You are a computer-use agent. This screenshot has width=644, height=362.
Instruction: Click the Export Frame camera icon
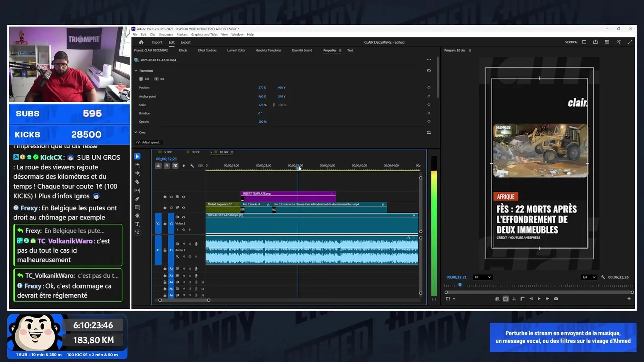[x=556, y=299]
